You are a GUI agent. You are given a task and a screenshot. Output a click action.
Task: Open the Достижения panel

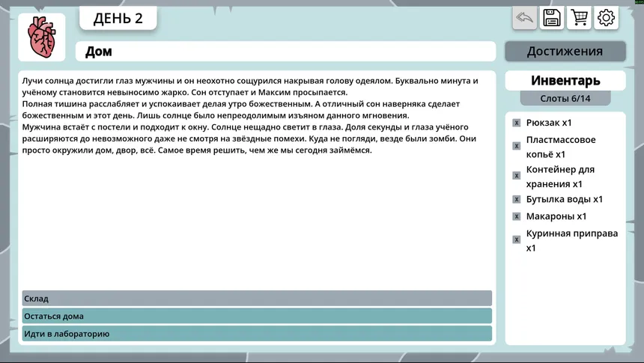(x=565, y=52)
